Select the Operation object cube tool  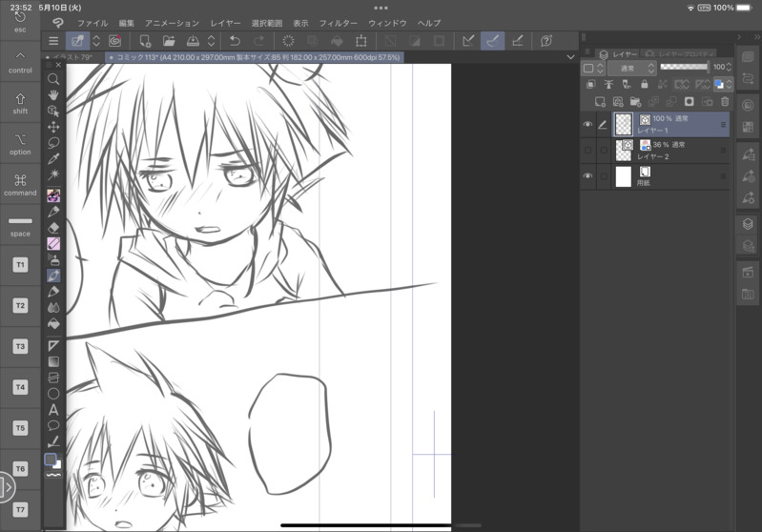click(53, 111)
